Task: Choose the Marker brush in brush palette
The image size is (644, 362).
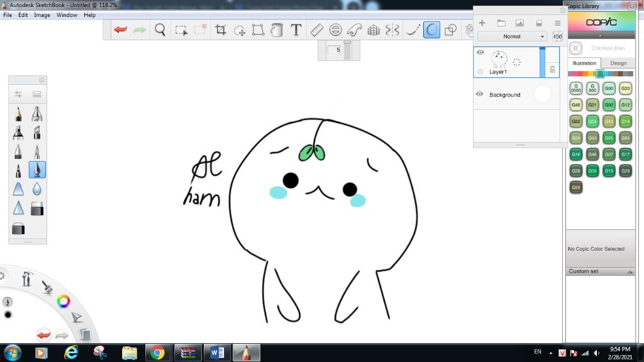Action: [x=18, y=133]
